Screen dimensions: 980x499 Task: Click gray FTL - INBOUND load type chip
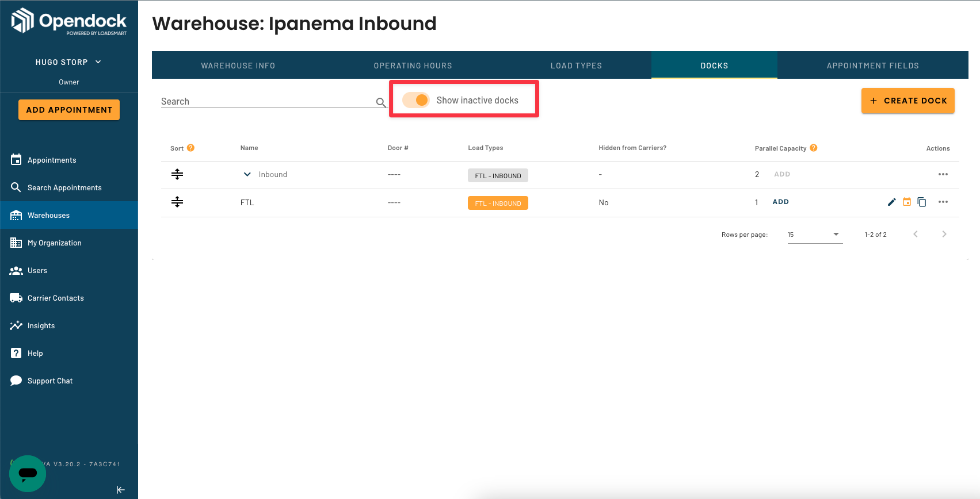tap(498, 175)
